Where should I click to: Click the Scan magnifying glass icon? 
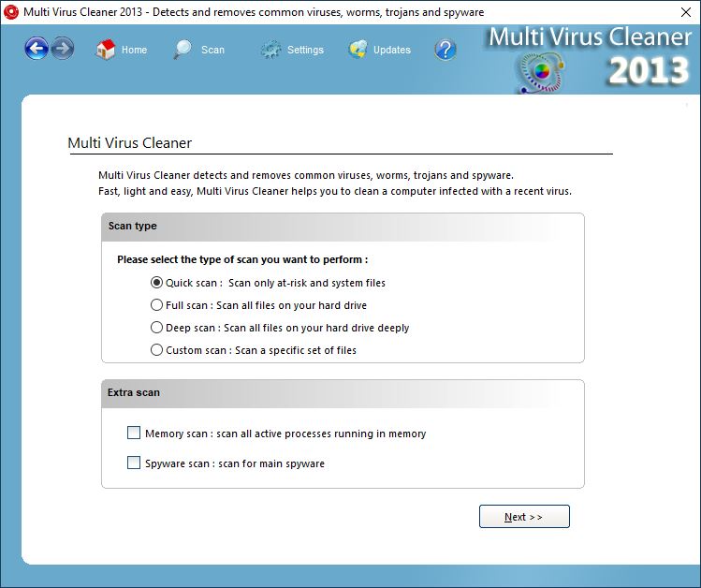pos(183,50)
